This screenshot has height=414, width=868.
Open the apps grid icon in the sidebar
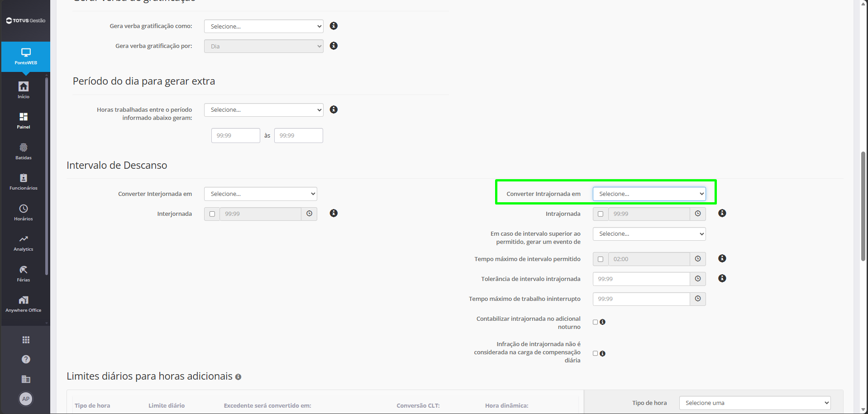pyautogui.click(x=26, y=340)
